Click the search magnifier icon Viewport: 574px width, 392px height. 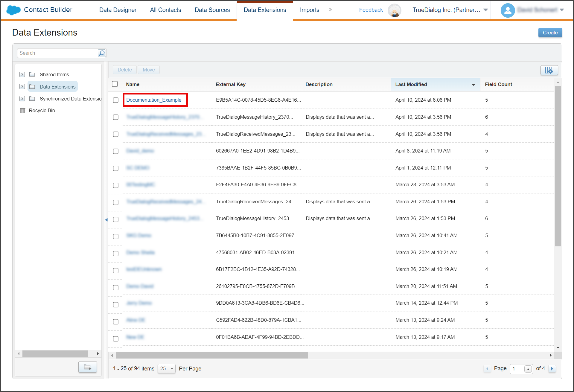pos(102,53)
